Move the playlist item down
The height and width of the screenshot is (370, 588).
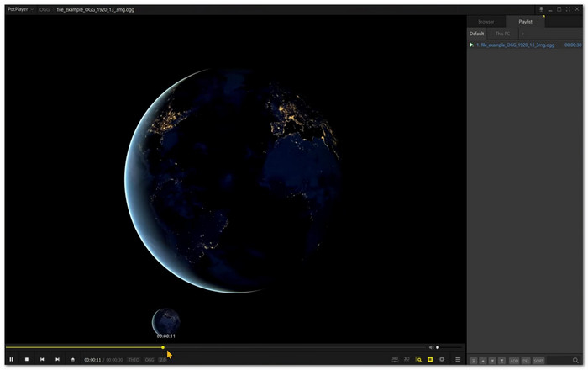(x=492, y=361)
